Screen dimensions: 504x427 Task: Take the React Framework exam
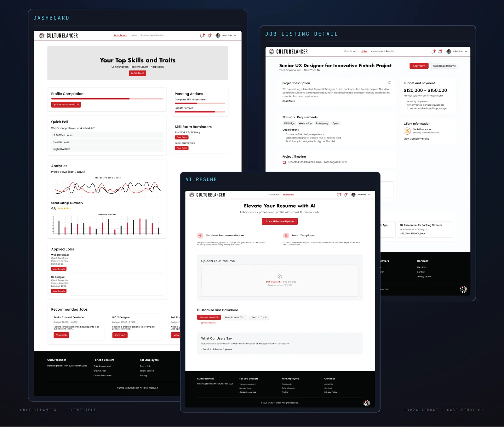pyautogui.click(x=181, y=148)
